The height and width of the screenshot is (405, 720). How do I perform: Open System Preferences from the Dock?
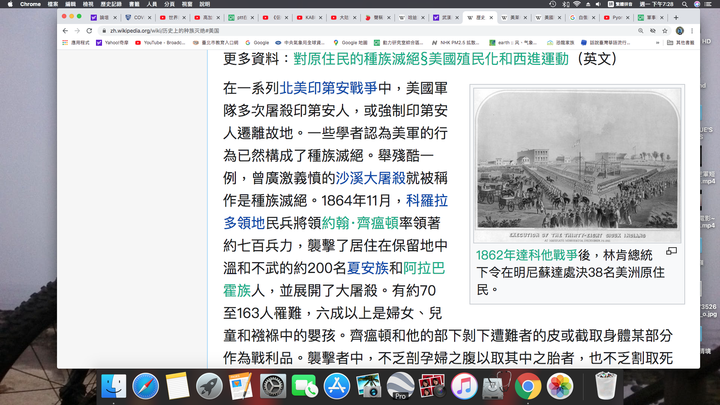click(273, 386)
